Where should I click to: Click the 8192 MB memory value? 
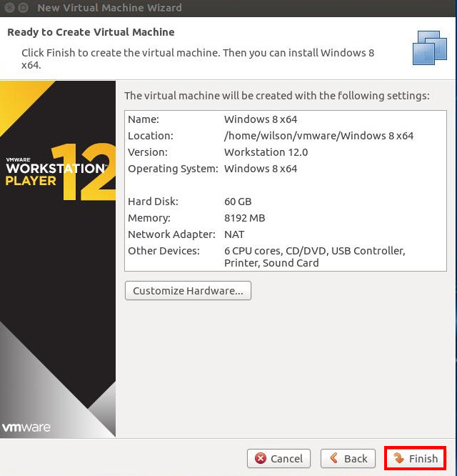click(244, 218)
